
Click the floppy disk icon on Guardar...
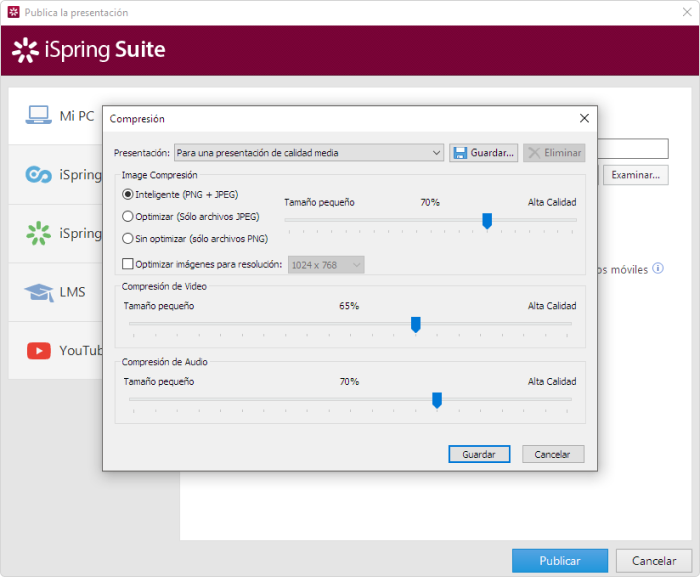pos(460,153)
